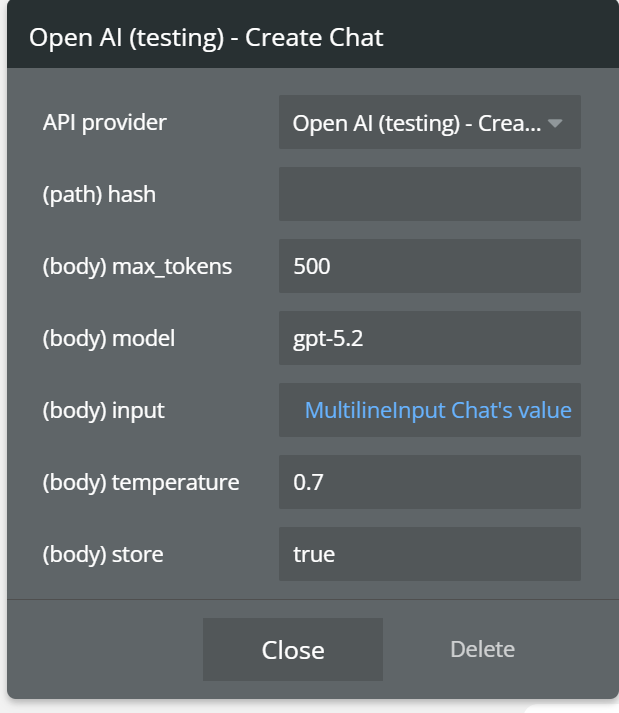This screenshot has width=619, height=713.
Task: Click the (body) input label
Action: click(104, 410)
